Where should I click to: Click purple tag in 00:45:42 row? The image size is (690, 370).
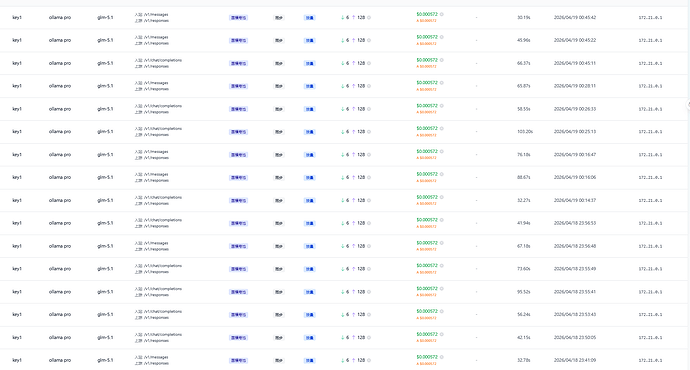[x=238, y=18]
